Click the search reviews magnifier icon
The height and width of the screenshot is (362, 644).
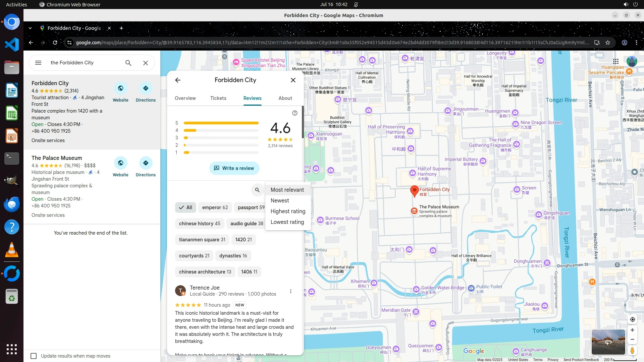tap(257, 190)
